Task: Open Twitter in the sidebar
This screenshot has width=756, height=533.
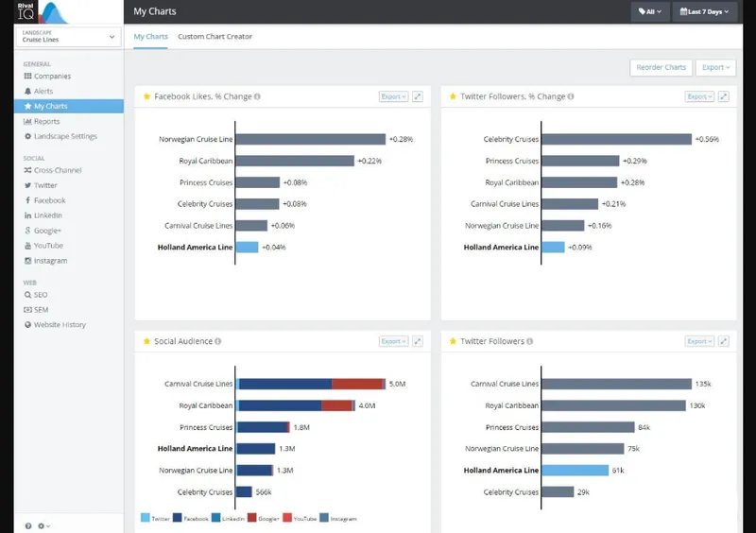Action: 41,185
